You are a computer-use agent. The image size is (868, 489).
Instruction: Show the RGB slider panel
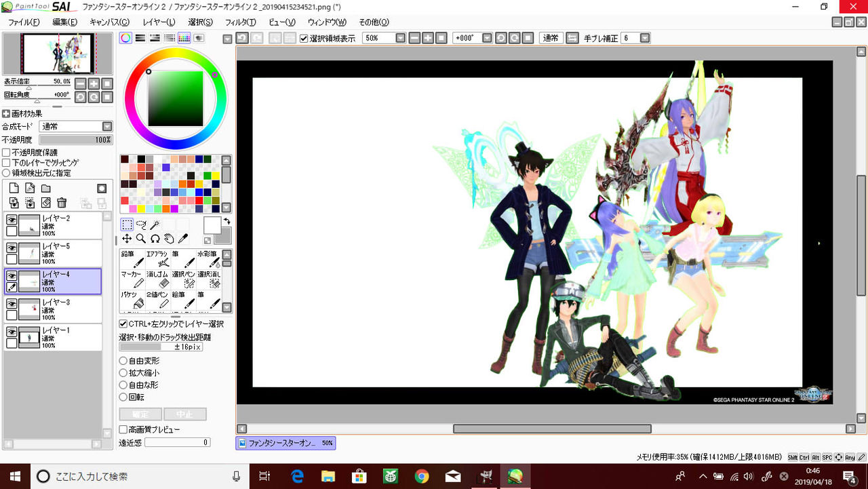coord(140,38)
